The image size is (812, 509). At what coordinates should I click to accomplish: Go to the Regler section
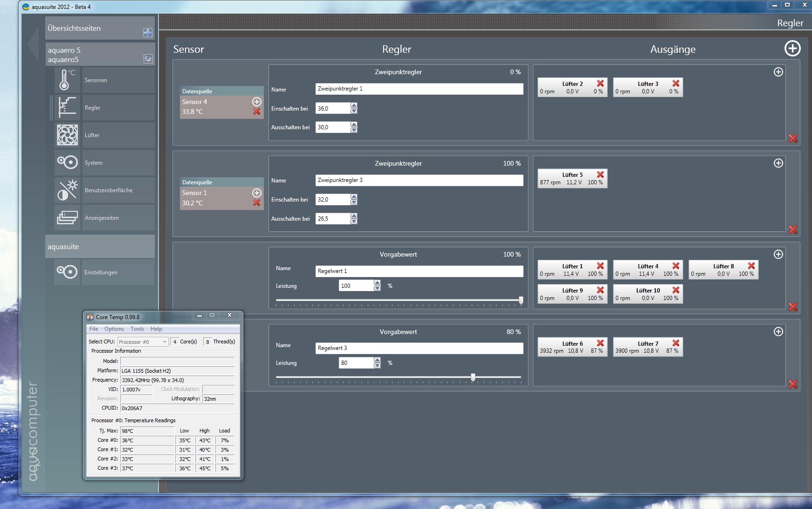pyautogui.click(x=92, y=108)
